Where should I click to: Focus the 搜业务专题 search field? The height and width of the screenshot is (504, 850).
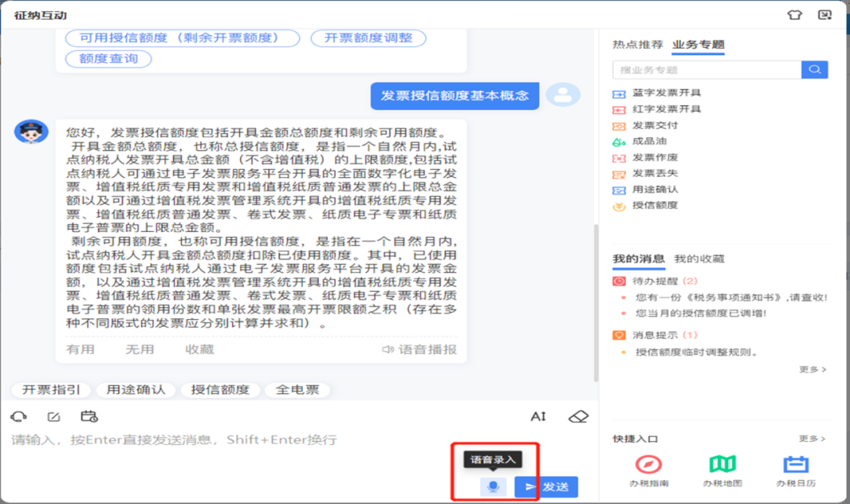pos(707,70)
